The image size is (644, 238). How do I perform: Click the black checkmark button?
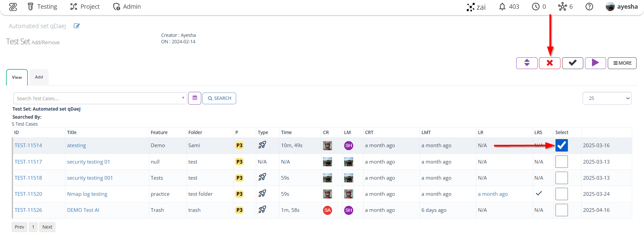(x=572, y=63)
